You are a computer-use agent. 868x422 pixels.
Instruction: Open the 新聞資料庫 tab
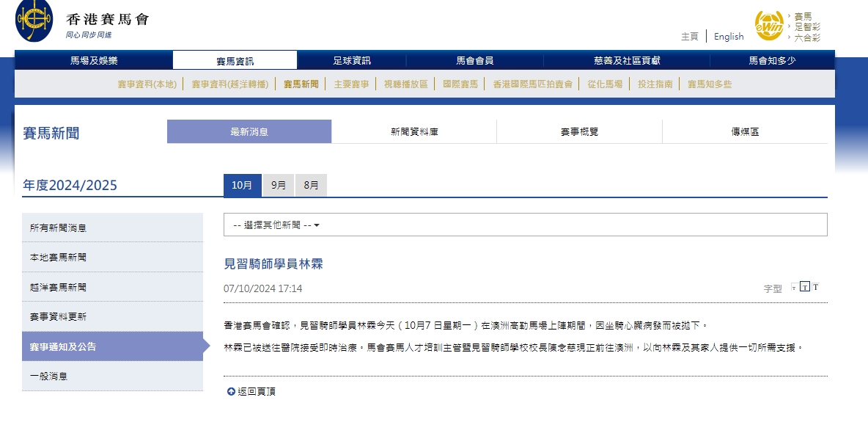pyautogui.click(x=414, y=132)
